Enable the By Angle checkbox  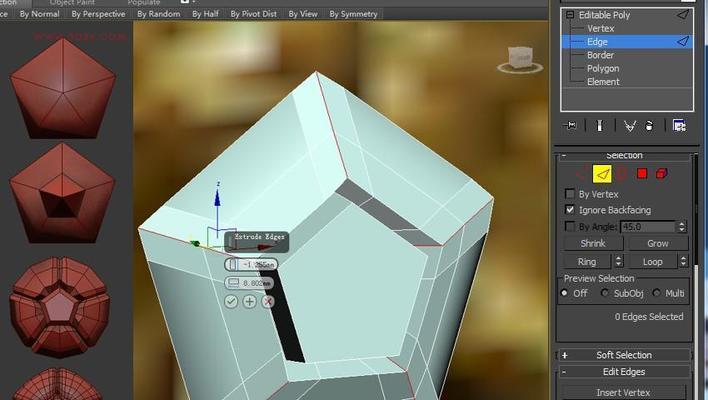(x=570, y=226)
